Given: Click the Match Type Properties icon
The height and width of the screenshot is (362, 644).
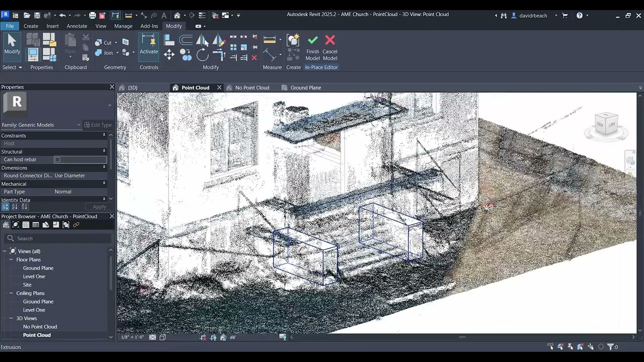Looking at the screenshot, I should pyautogui.click(x=86, y=57).
